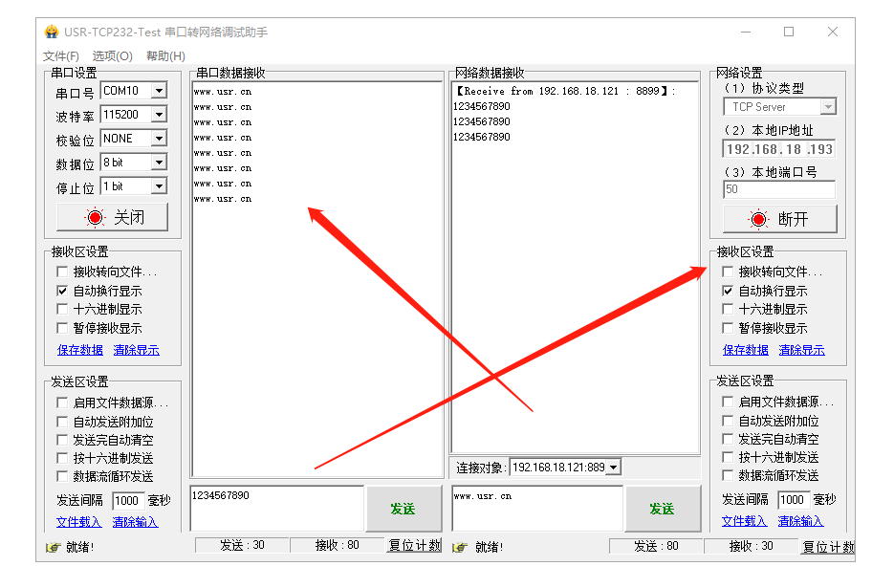Toggle network 接收转向文件 checkbox
The image size is (894, 588).
coord(728,272)
